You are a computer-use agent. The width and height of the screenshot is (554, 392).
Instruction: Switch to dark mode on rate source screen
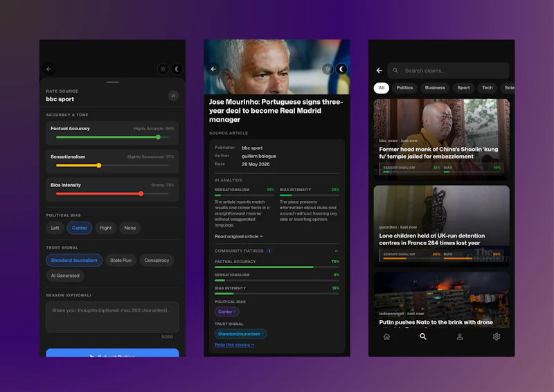177,69
